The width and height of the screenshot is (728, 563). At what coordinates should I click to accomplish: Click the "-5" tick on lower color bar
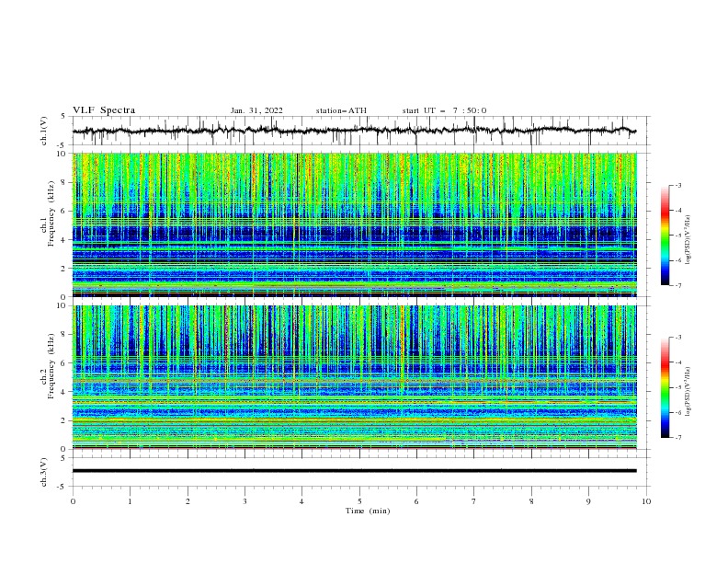pyautogui.click(x=678, y=387)
